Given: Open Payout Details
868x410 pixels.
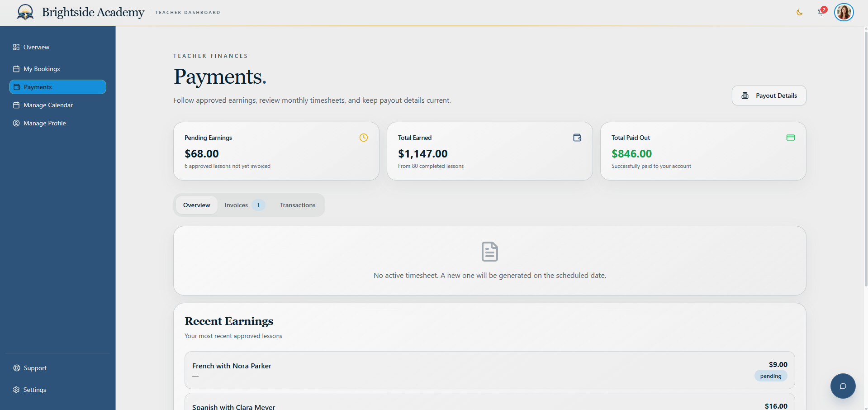Looking at the screenshot, I should tap(769, 95).
